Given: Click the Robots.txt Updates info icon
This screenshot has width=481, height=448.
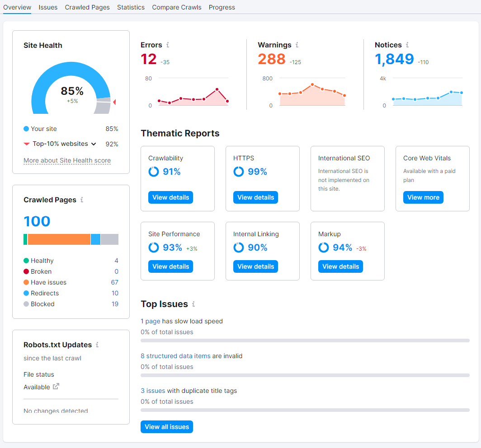Looking at the screenshot, I should tap(97, 345).
